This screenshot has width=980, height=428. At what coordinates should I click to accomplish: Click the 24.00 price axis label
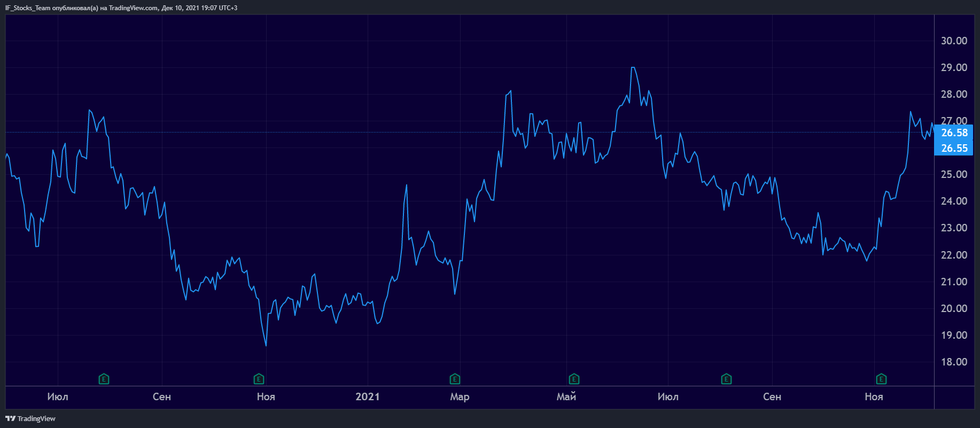pyautogui.click(x=954, y=201)
